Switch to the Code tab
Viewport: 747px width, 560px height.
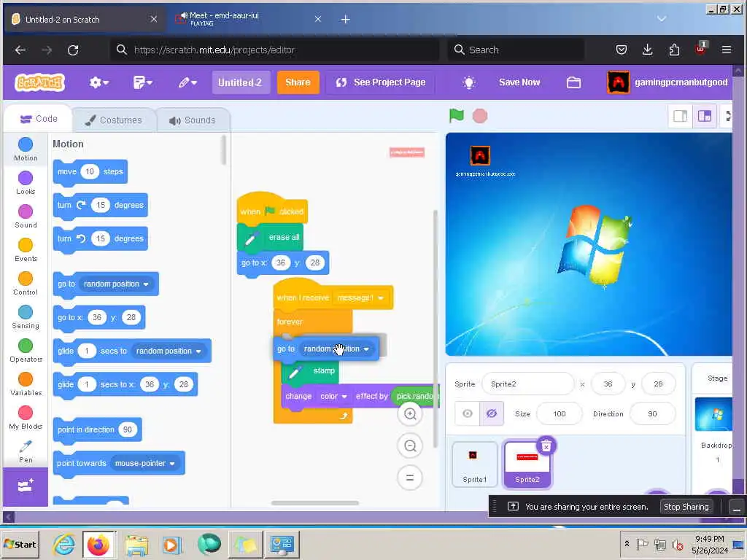(39, 119)
